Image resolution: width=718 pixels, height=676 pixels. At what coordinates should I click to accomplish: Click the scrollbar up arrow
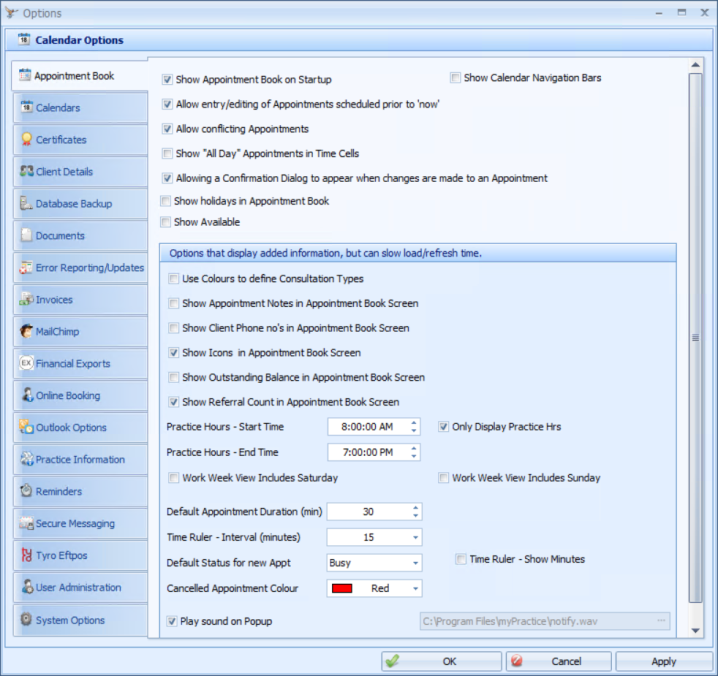click(x=695, y=65)
